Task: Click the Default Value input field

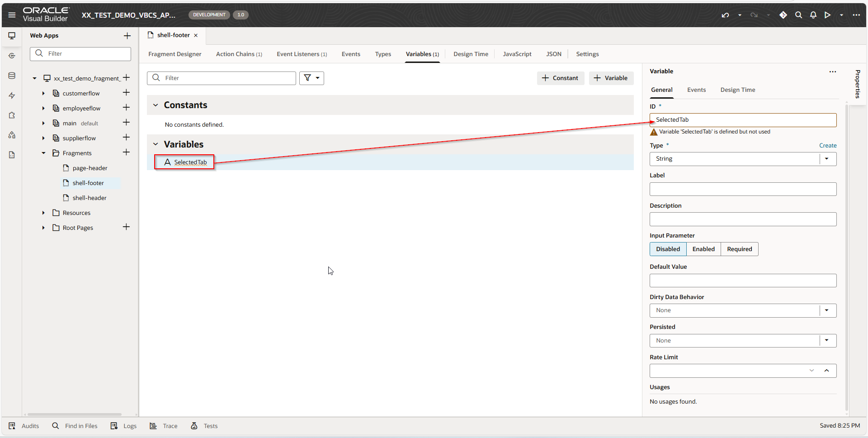Action: (x=742, y=281)
